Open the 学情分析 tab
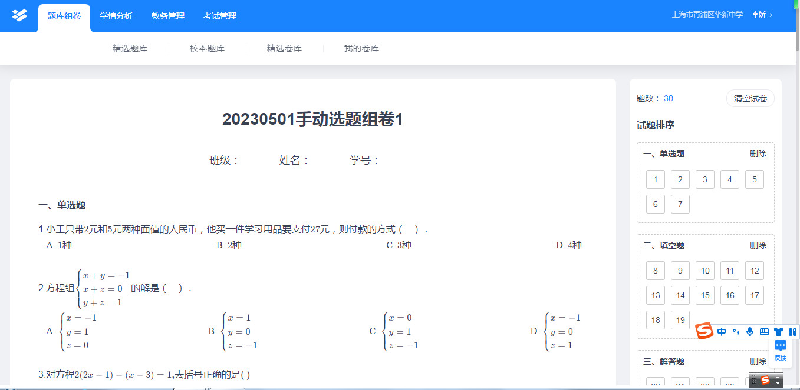 pyautogui.click(x=116, y=15)
